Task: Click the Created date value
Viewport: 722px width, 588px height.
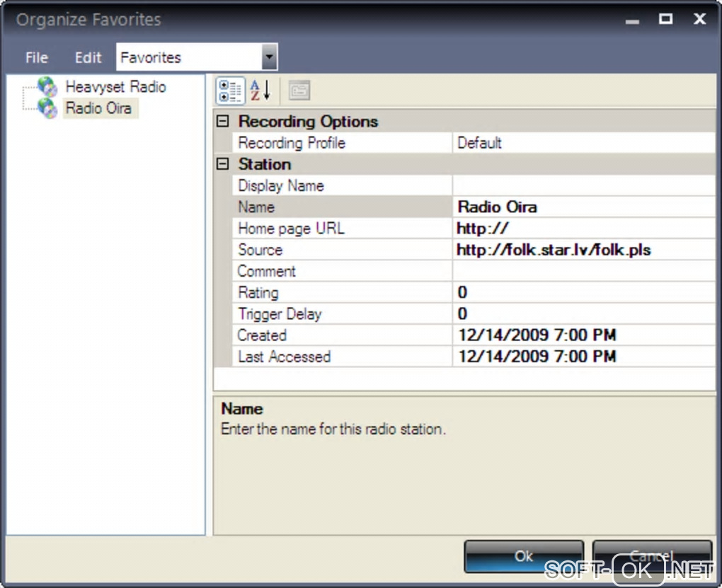Action: (x=584, y=335)
